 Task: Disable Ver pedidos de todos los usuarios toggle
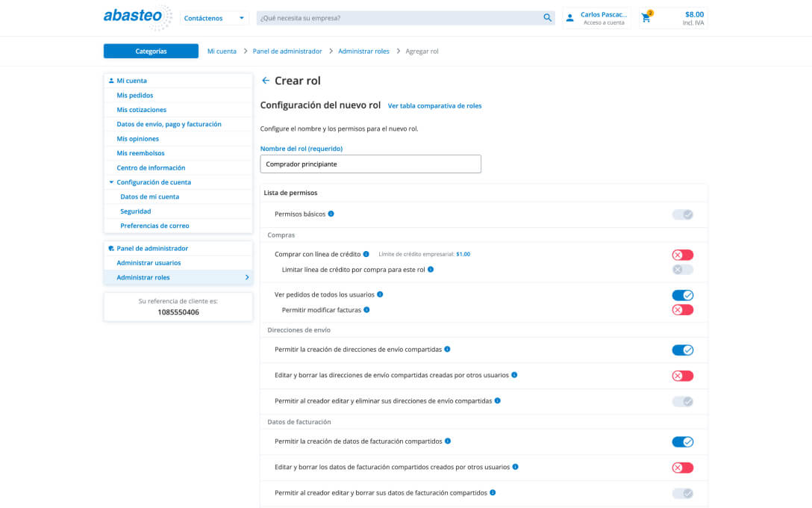[x=682, y=295]
